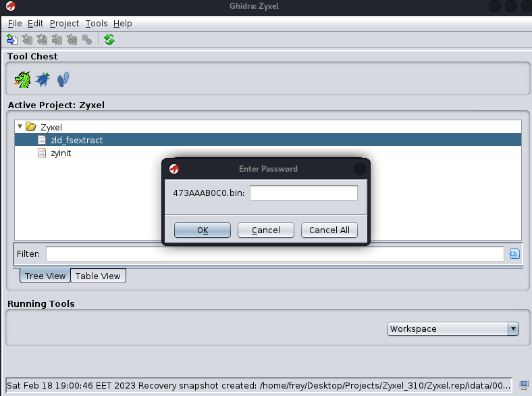Click the refresh project green arrows icon
Image resolution: width=532 pixels, height=396 pixels.
109,40
